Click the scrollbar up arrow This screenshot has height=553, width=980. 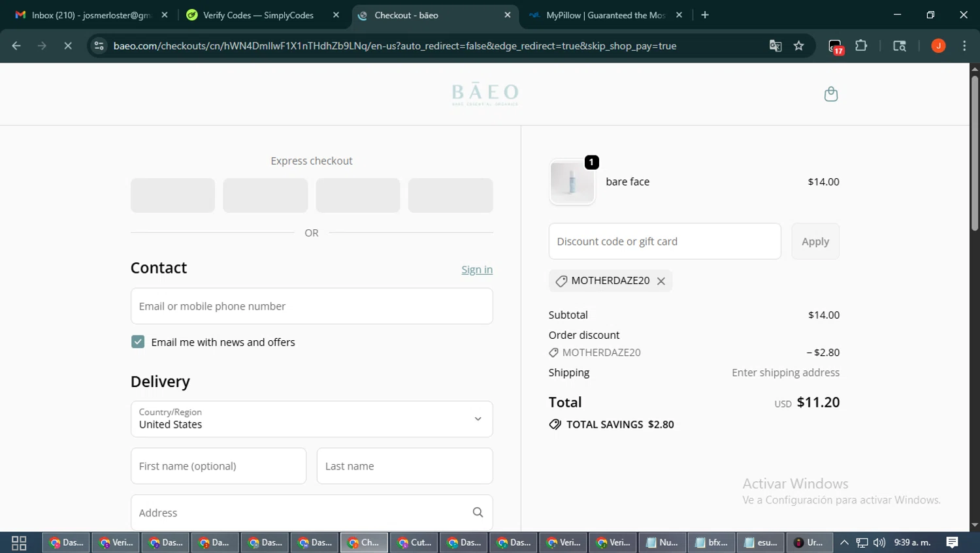tap(974, 68)
